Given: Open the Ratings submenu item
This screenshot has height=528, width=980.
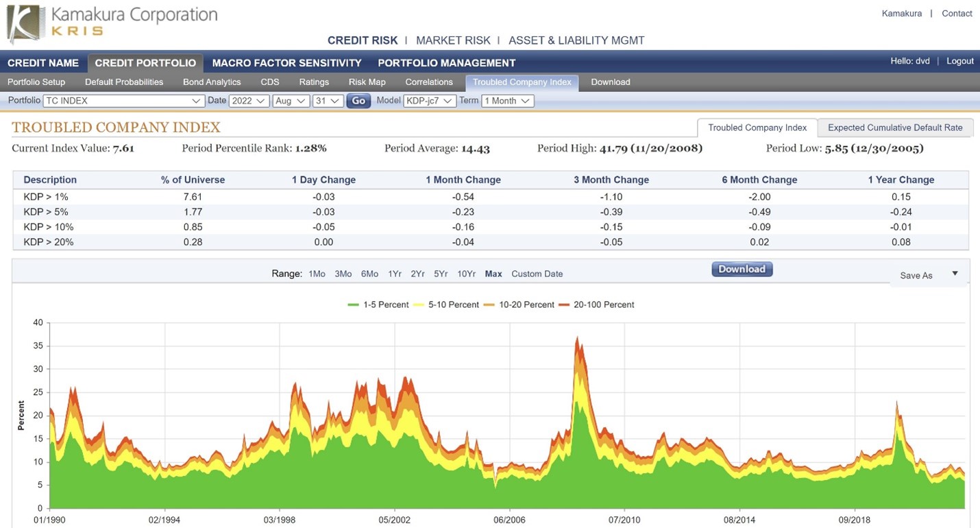Looking at the screenshot, I should pyautogui.click(x=314, y=82).
